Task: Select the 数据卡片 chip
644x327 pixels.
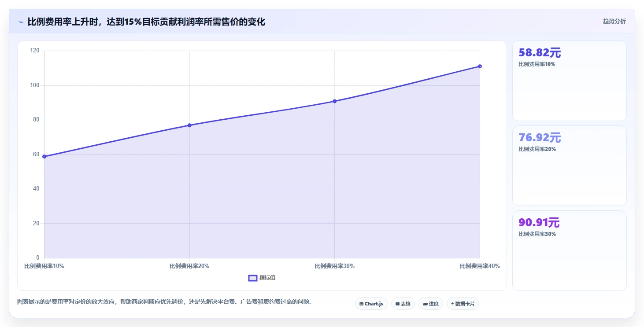Action: 463,304
